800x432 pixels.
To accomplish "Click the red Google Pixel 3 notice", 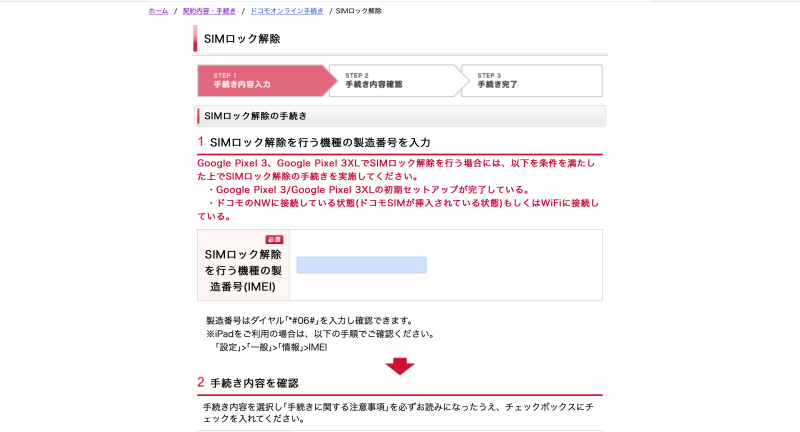I will (396, 170).
